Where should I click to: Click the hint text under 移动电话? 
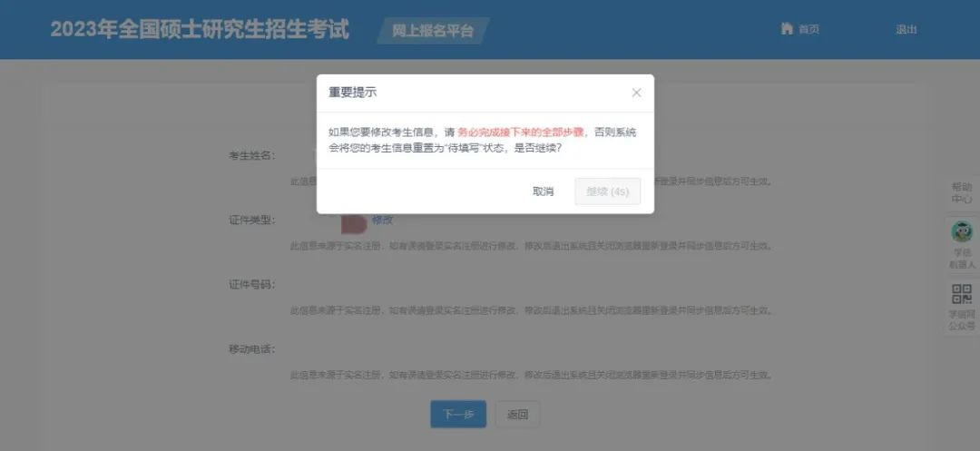point(532,376)
